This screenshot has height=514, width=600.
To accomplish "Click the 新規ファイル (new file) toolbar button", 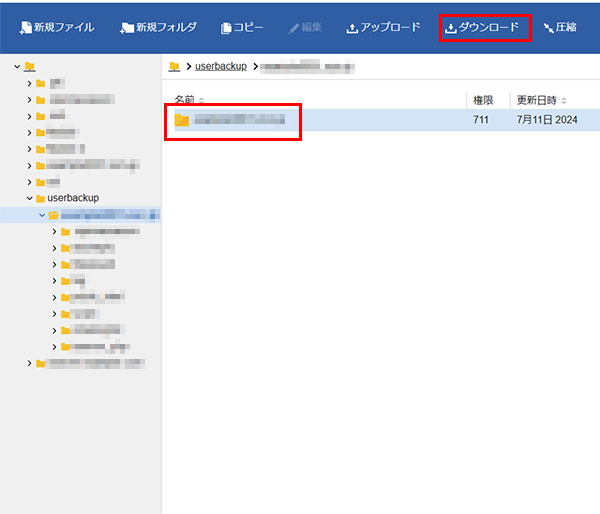I will (56, 27).
